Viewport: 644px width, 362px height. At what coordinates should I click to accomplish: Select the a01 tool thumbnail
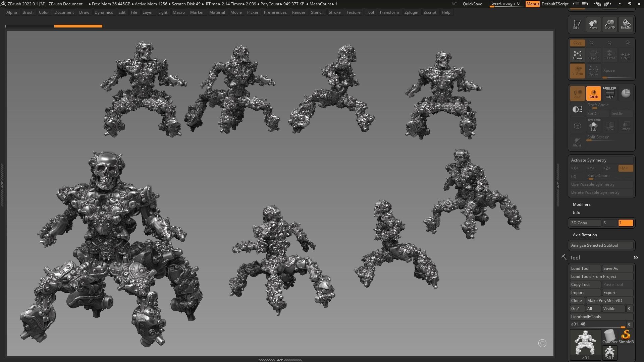[x=585, y=344]
